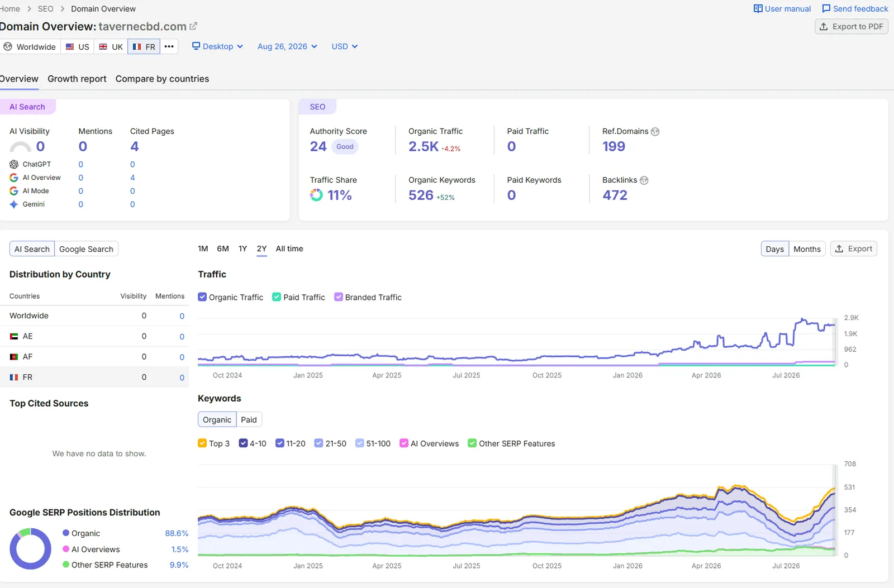Screen dimensions: 894x588
Task: Open the Desktop device dropdown
Action: [217, 46]
